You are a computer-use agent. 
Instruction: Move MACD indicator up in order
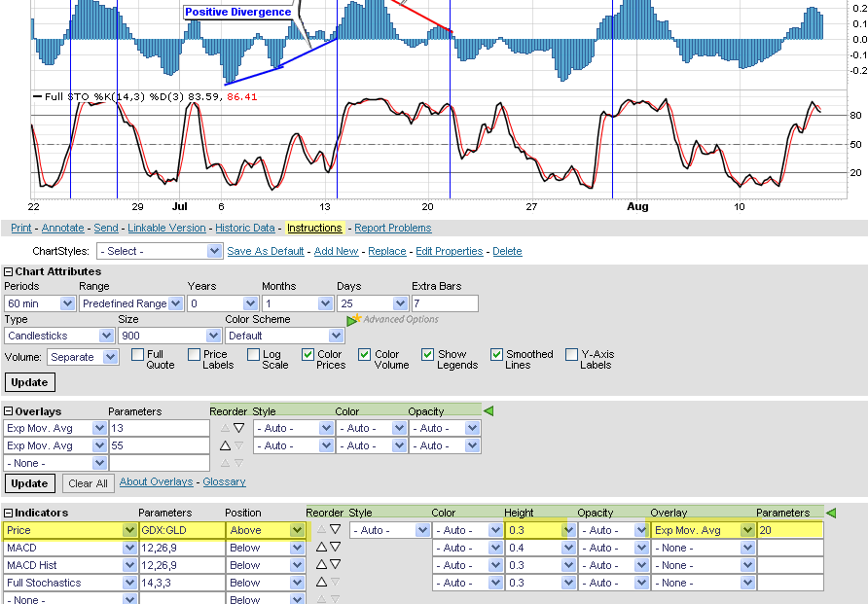[320, 548]
